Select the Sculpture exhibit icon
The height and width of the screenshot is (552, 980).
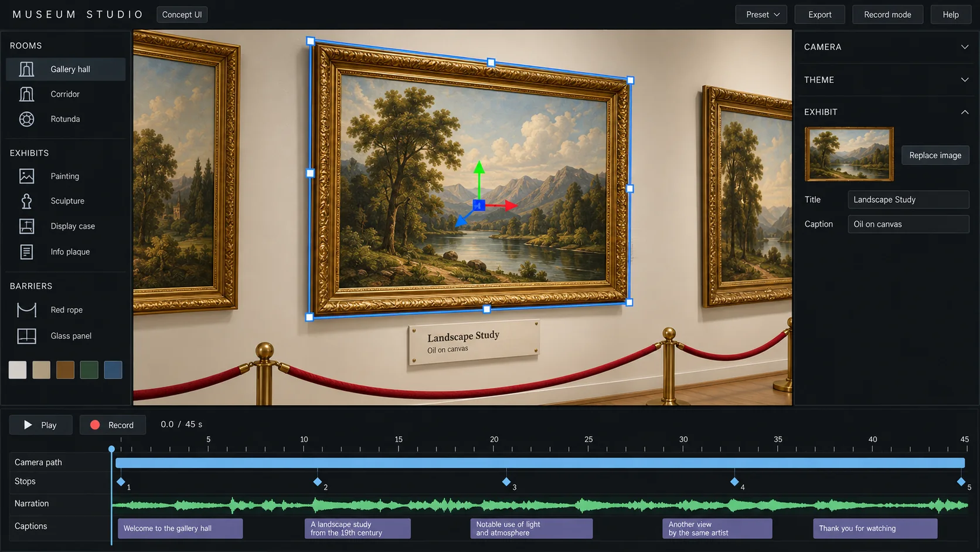(26, 201)
